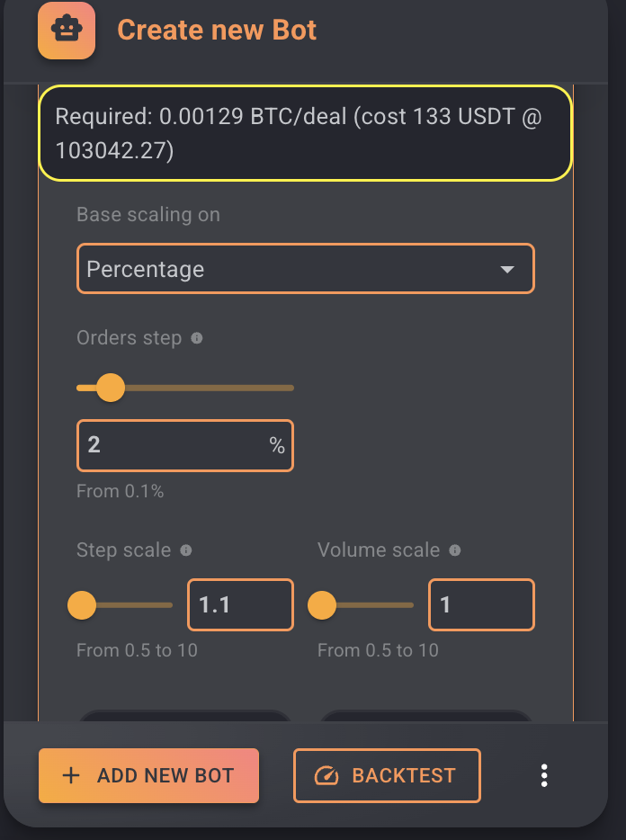Viewport: 626px width, 840px height.
Task: Click the Orders step info icon
Action: [197, 338]
